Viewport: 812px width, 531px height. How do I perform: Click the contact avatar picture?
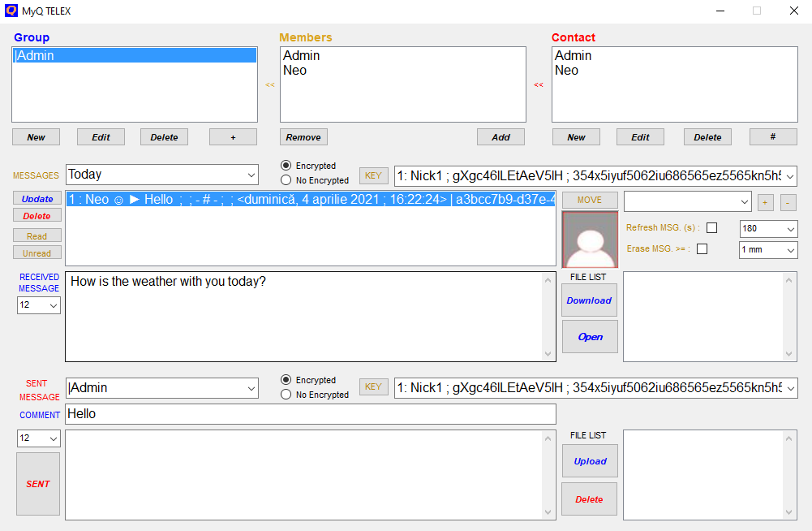590,240
